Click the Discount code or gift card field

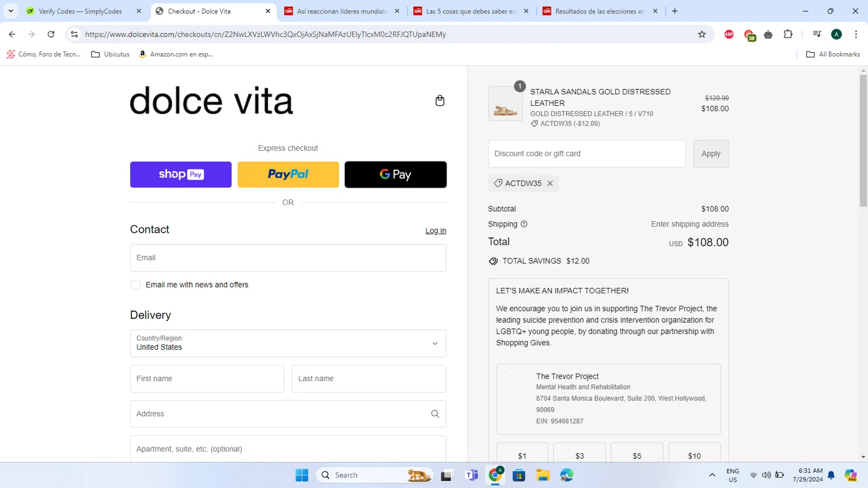point(587,154)
